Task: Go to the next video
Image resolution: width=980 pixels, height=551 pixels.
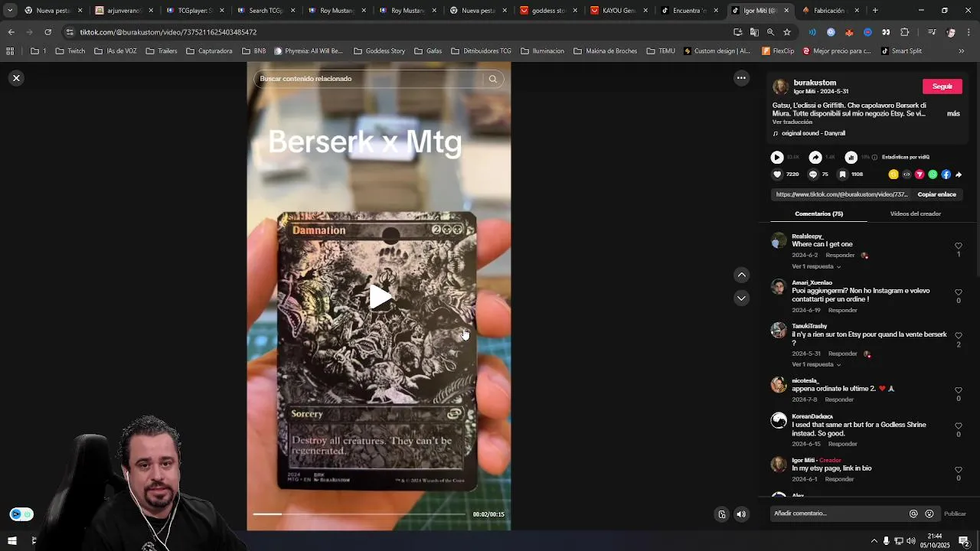Action: (741, 298)
